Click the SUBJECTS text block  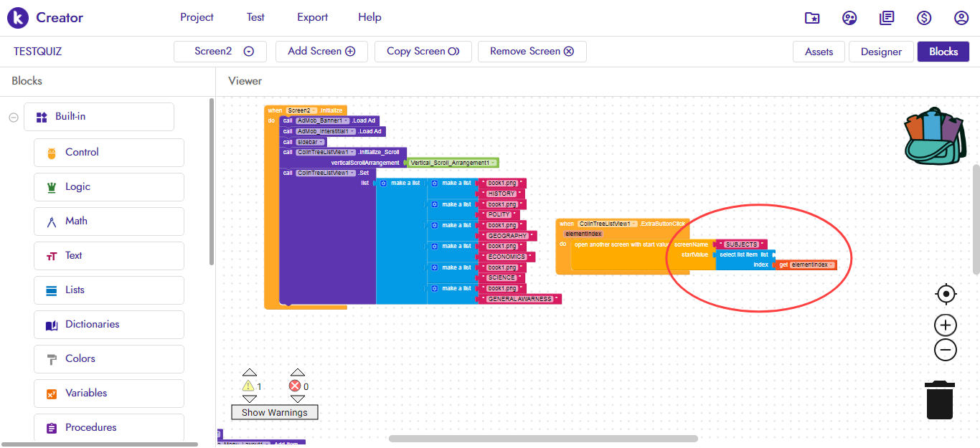pyautogui.click(x=741, y=245)
